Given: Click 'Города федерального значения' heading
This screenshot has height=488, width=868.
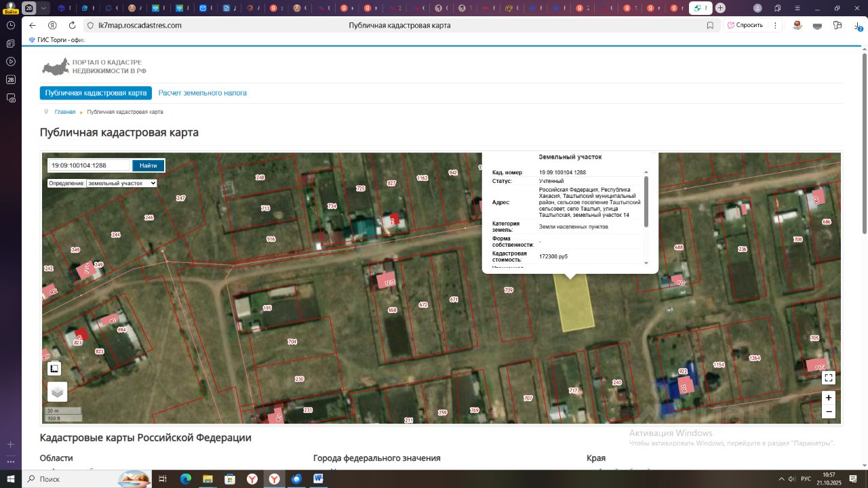Looking at the screenshot, I should (x=377, y=458).
